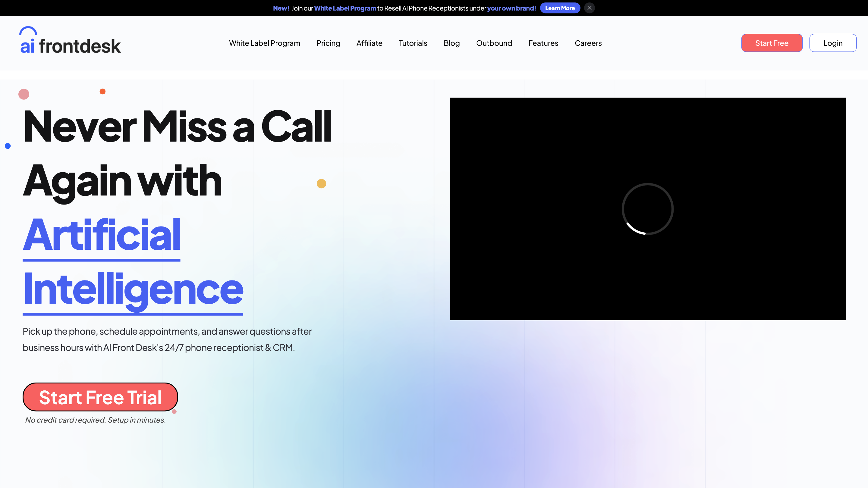Click the Start Free Trial button
The image size is (868, 488).
pos(100,397)
